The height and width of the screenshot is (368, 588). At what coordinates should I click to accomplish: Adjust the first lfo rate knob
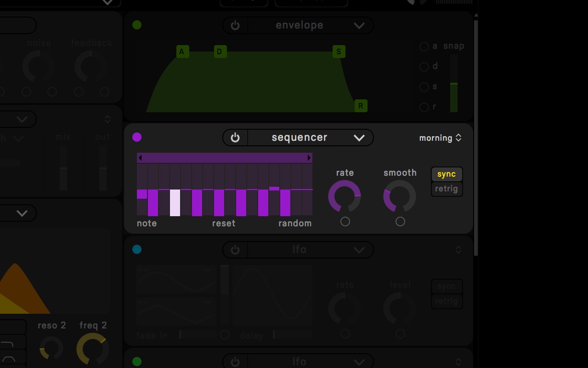click(345, 309)
